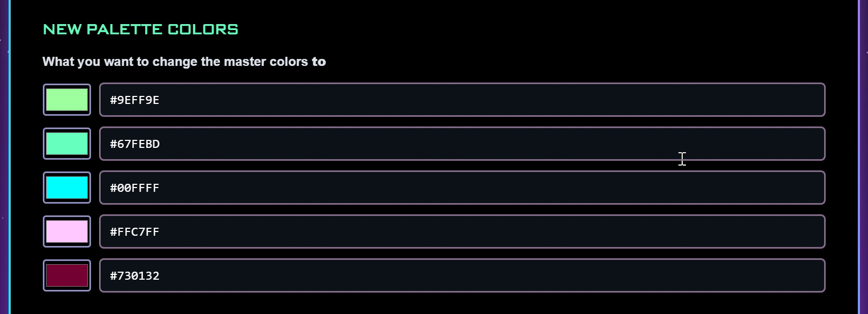The width and height of the screenshot is (868, 314).
Task: Click the #9EFF9E hex input field
Action: tap(462, 100)
